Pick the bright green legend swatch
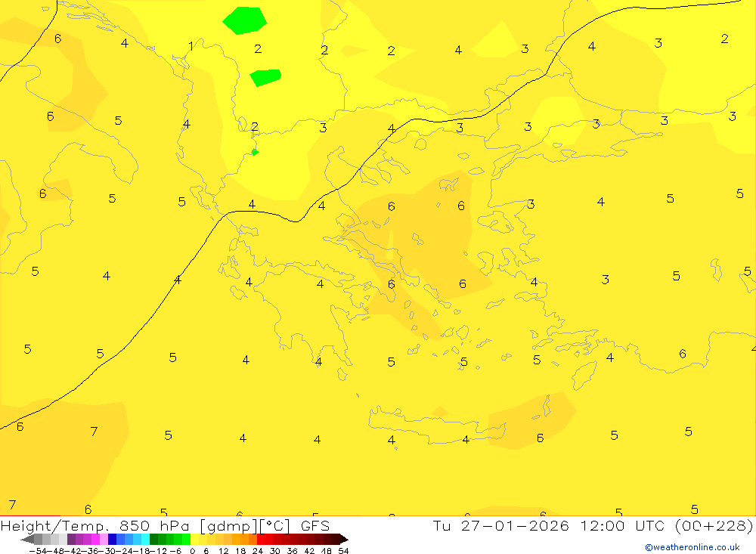The height and width of the screenshot is (554, 756). pos(186,540)
